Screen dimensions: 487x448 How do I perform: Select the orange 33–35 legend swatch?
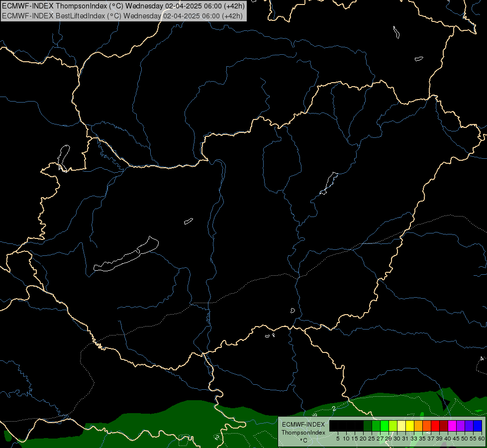[418, 426]
